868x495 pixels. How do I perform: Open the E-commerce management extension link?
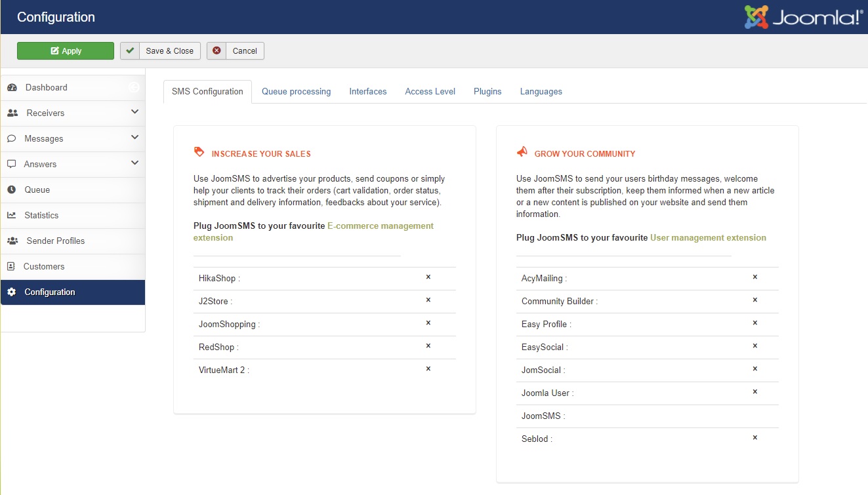(x=314, y=231)
